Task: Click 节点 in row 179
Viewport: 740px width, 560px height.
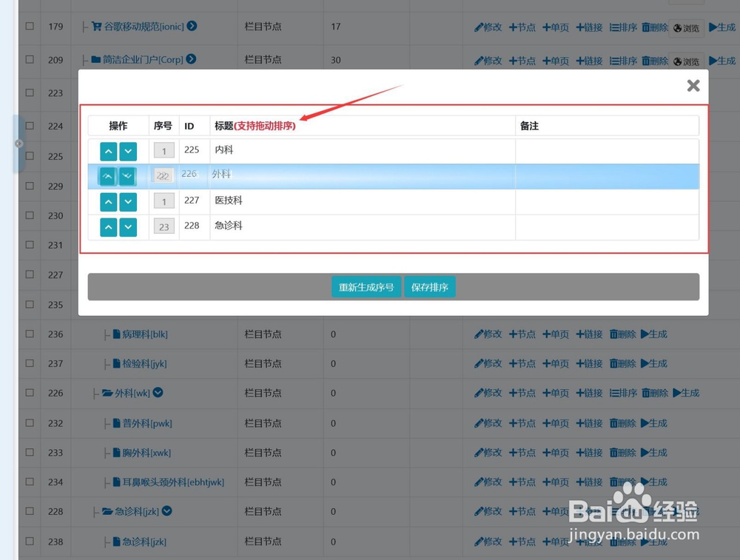Action: pyautogui.click(x=522, y=27)
